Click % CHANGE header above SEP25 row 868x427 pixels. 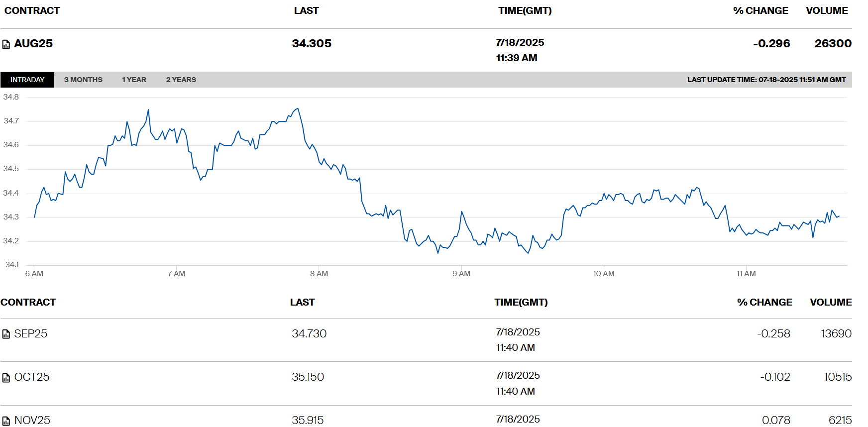[x=764, y=303]
